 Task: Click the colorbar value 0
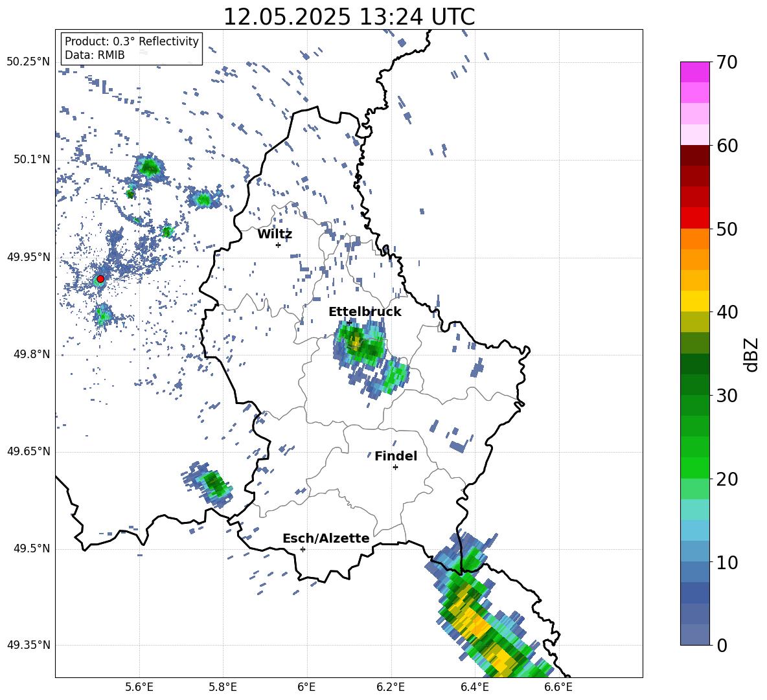(x=722, y=645)
